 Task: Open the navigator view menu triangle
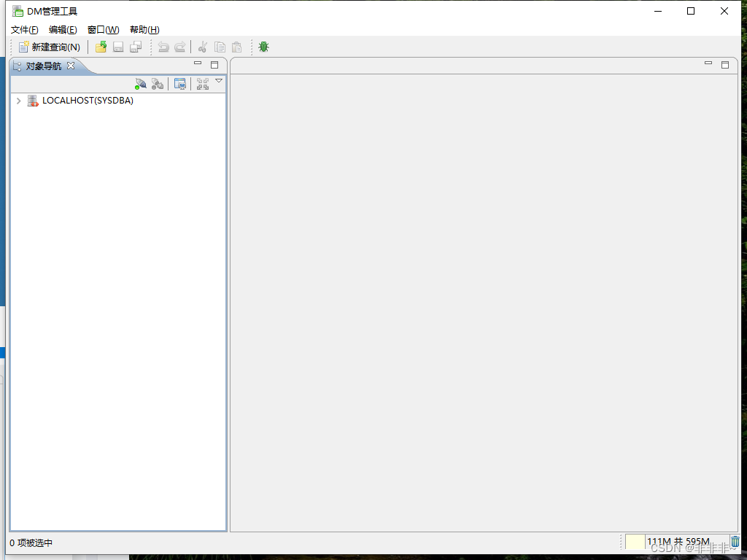click(x=219, y=81)
